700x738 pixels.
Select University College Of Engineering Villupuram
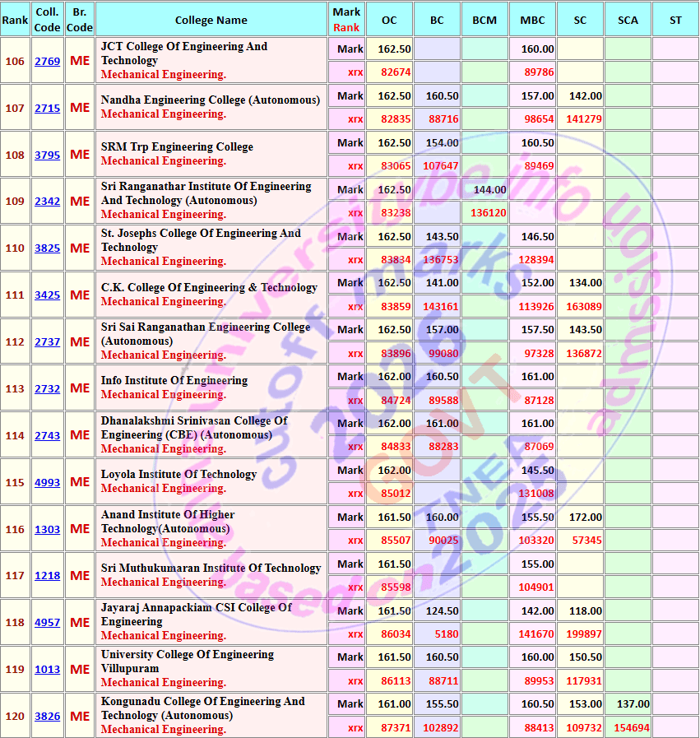click(188, 661)
